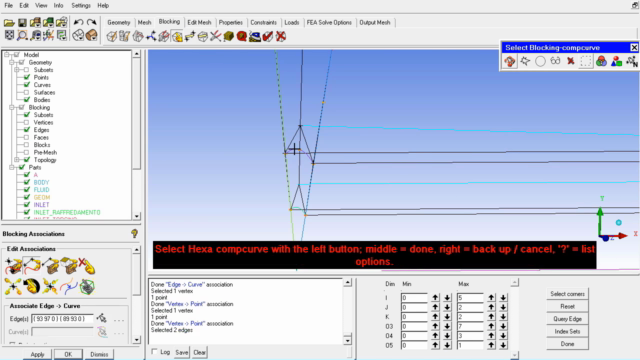Click the solid shaded display icon

[x=92, y=36]
